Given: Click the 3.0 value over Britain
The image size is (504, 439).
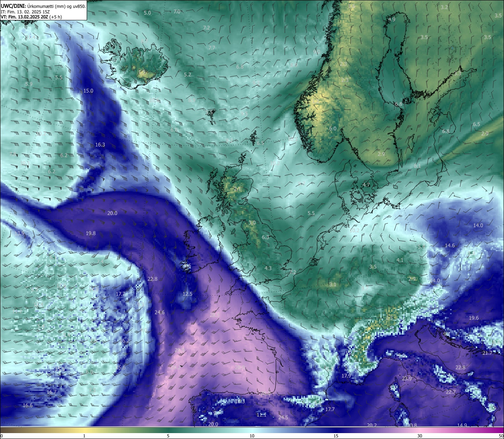Looking at the screenshot, I should pos(252,223).
